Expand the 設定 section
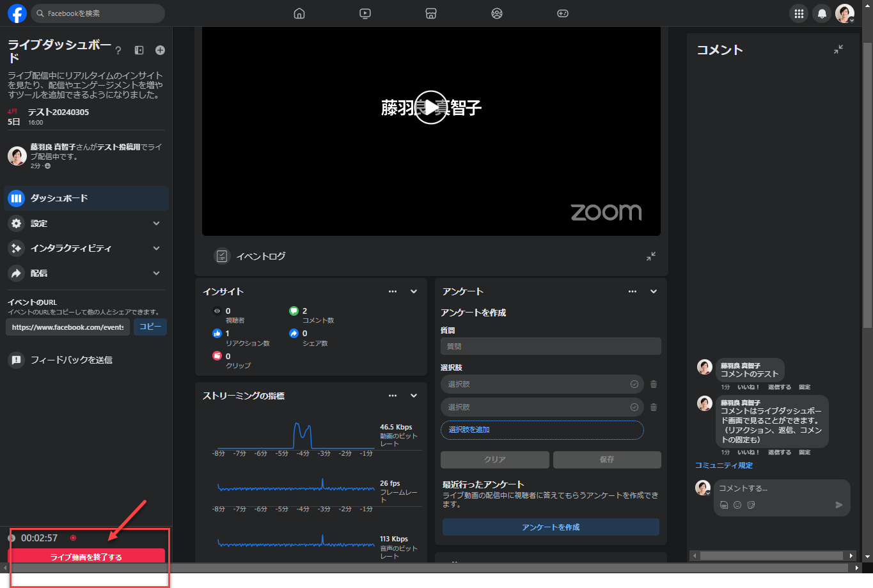 [x=86, y=223]
